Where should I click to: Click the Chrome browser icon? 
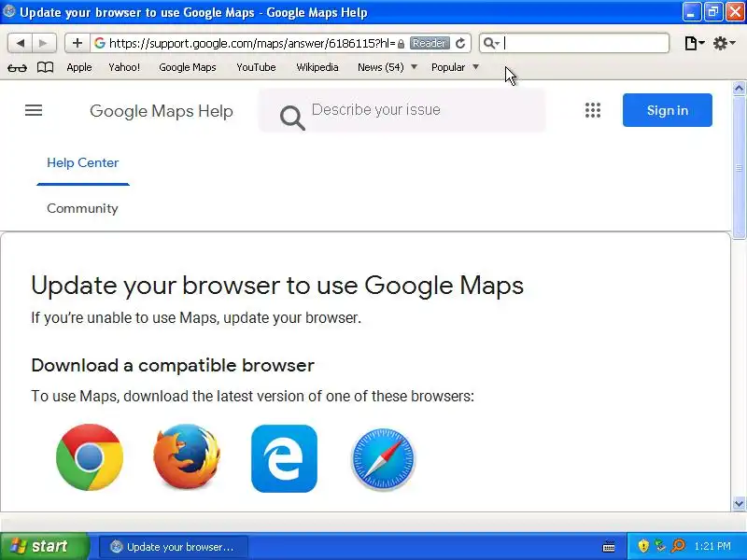click(90, 457)
